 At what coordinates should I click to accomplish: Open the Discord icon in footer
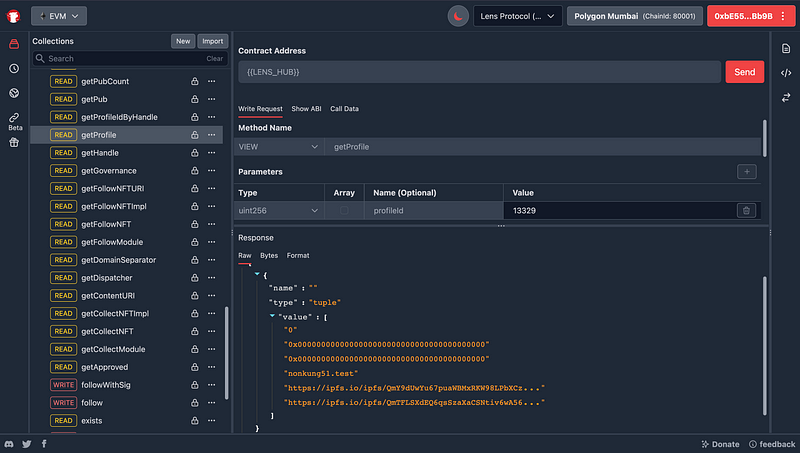tap(10, 443)
